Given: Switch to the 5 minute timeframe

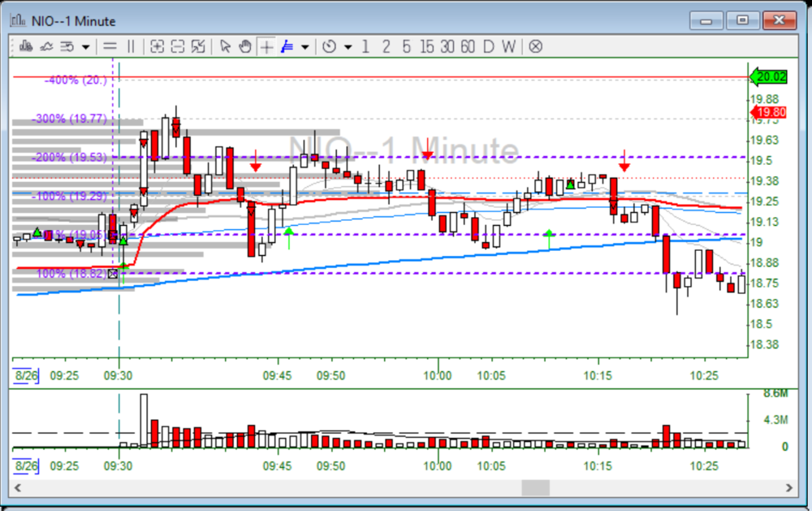Looking at the screenshot, I should pyautogui.click(x=406, y=46).
